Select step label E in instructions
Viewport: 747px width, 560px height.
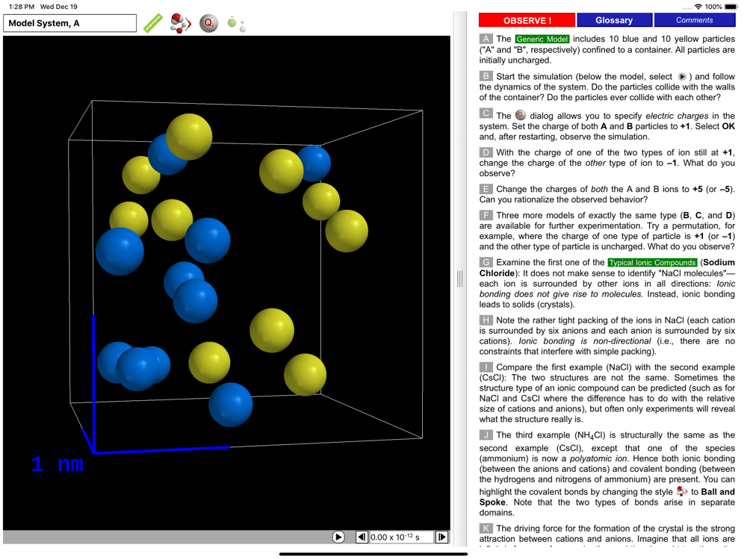pos(486,189)
